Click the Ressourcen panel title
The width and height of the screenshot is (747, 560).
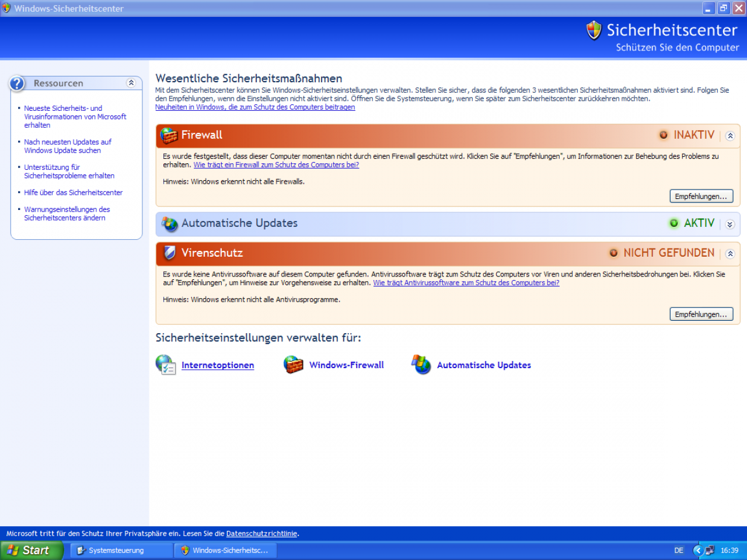(x=58, y=83)
